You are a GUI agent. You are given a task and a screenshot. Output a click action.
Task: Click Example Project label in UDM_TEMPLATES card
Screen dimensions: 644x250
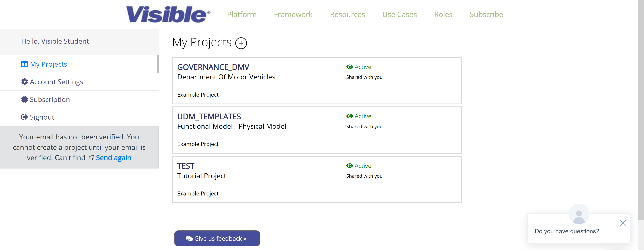point(198,144)
